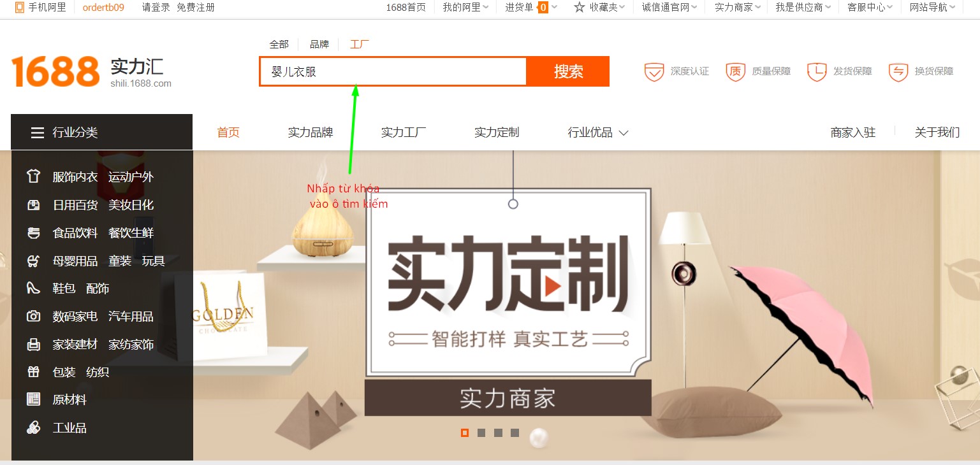The image size is (980, 465).
Task: Click the 数码家电 camera category icon
Action: pyautogui.click(x=34, y=317)
